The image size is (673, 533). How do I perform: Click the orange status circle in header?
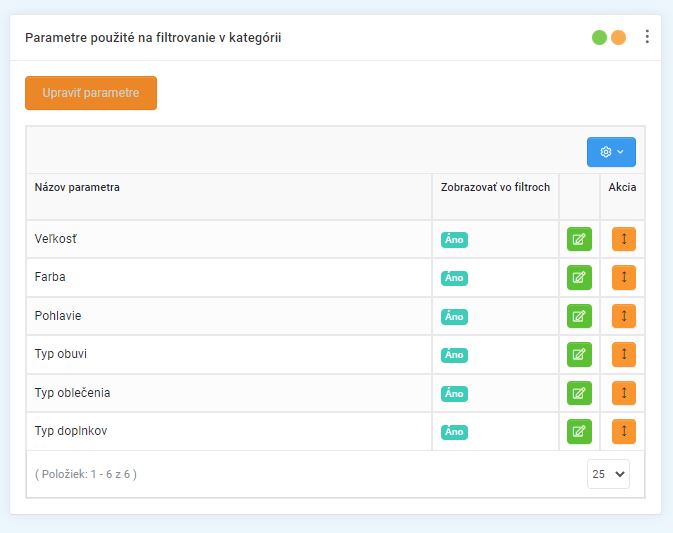click(619, 38)
